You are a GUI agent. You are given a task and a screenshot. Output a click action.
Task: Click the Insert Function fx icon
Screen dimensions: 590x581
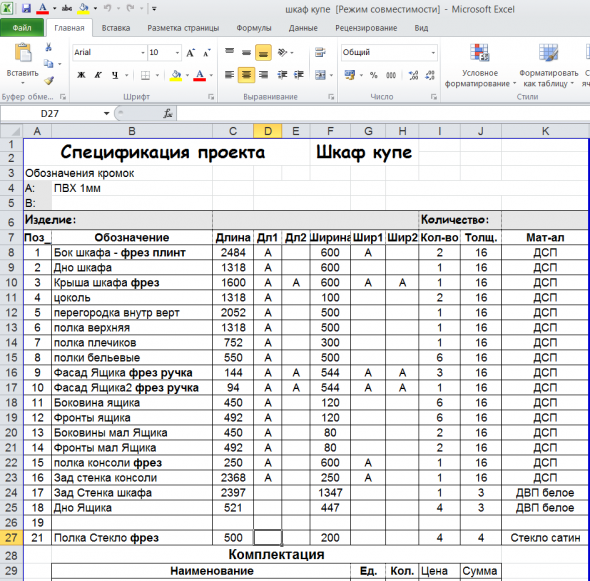168,113
